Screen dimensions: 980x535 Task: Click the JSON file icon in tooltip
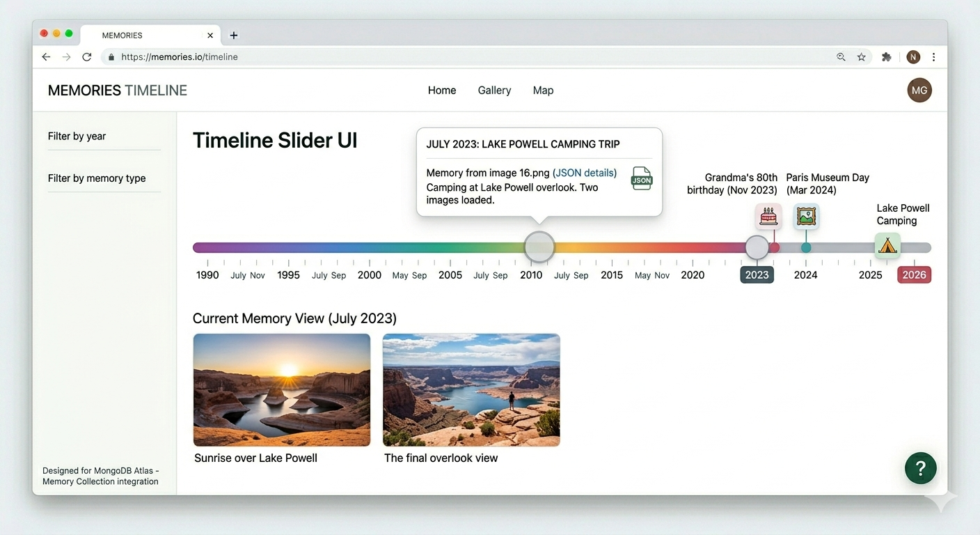(641, 178)
